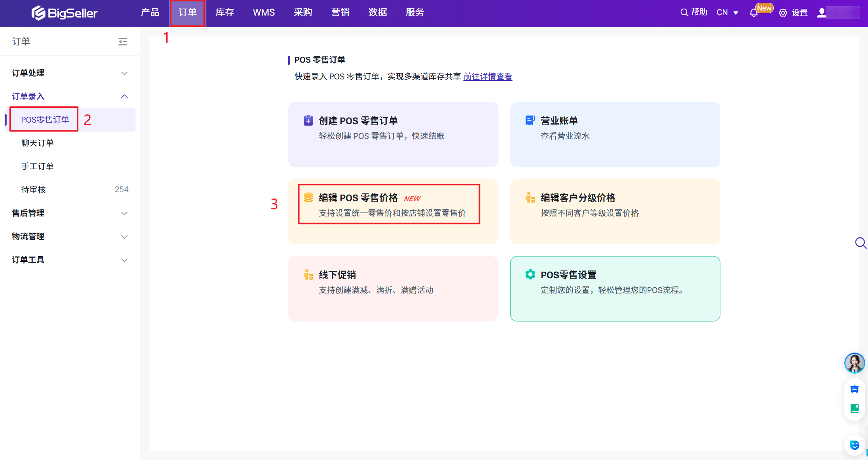This screenshot has height=460, width=868.
Task: Collapse the sidebar menu icon
Action: pyautogui.click(x=123, y=41)
